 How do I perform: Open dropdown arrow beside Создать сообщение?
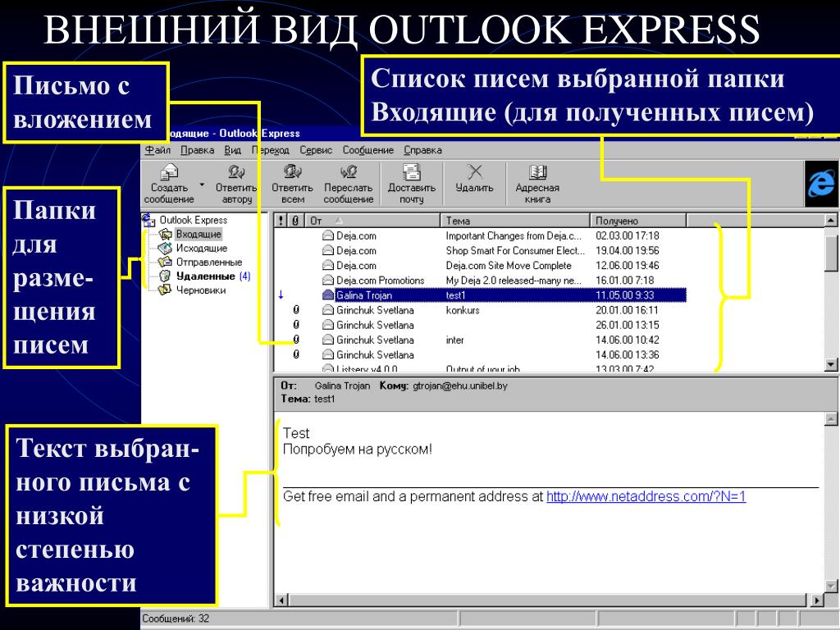coord(202,185)
